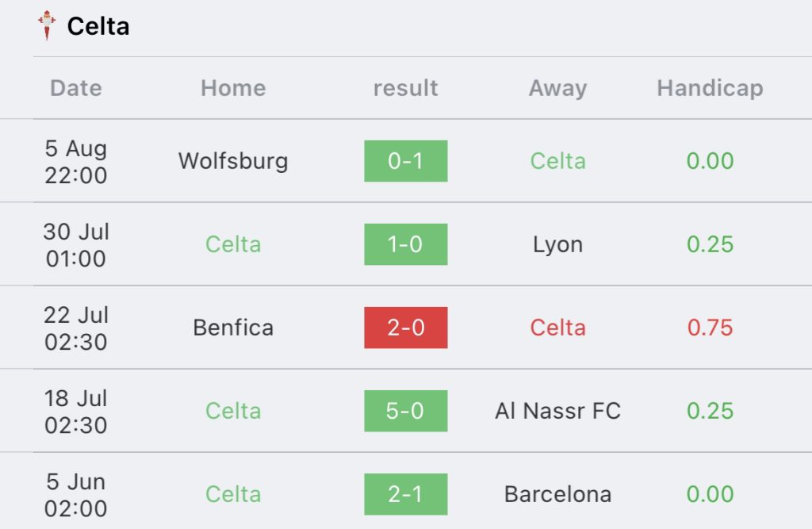Click the Handicap column header
The height and width of the screenshot is (529, 812).
710,88
